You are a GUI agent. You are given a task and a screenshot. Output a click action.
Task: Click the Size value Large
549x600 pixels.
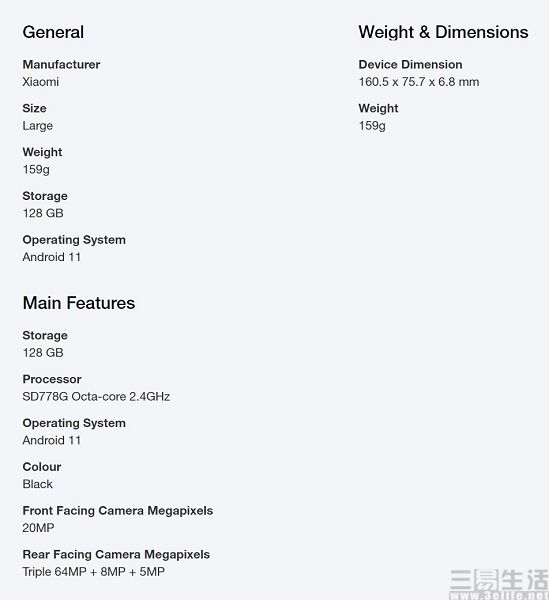(37, 126)
